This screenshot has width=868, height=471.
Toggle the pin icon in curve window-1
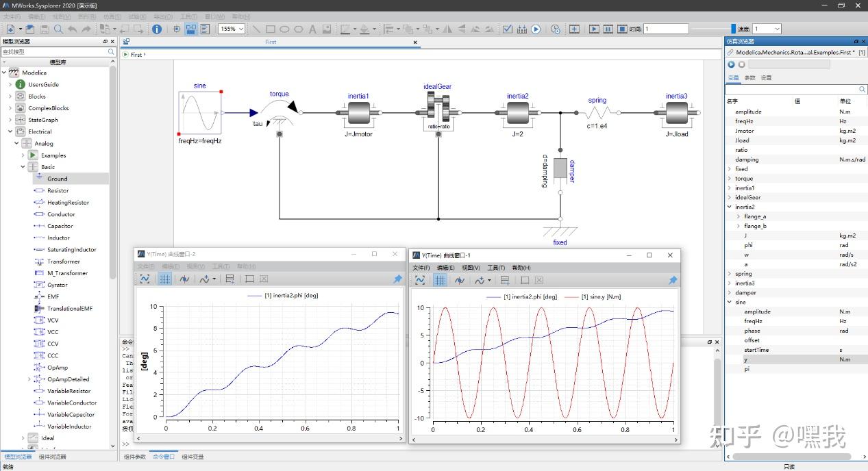point(673,280)
